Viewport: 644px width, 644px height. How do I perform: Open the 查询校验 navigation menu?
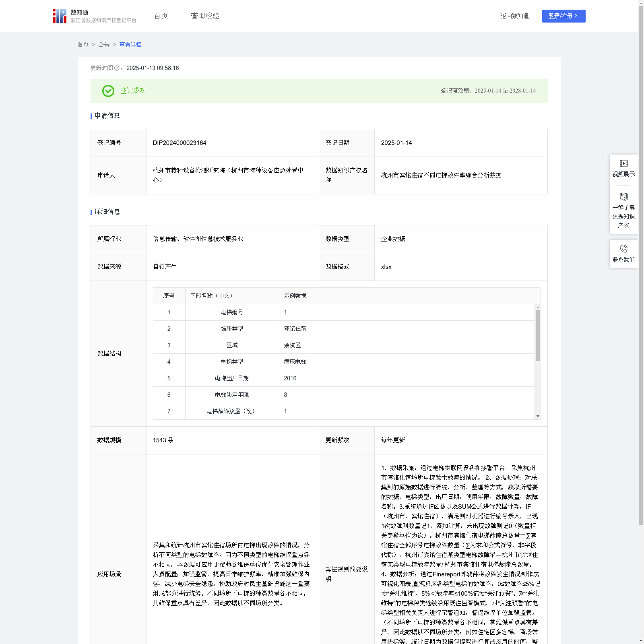click(x=205, y=16)
